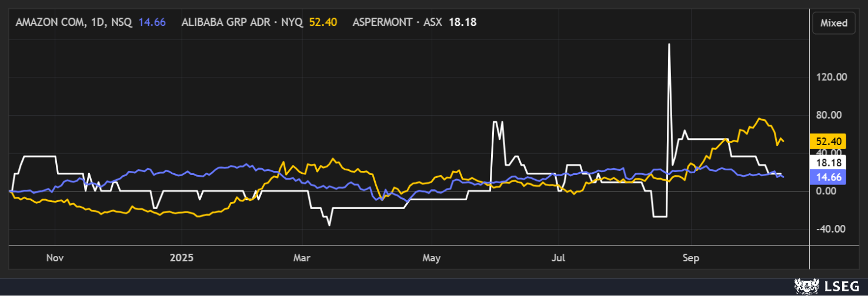Screen dimensions: 868x296
Task: Click the white 18.18 price tag
Action: click(827, 163)
